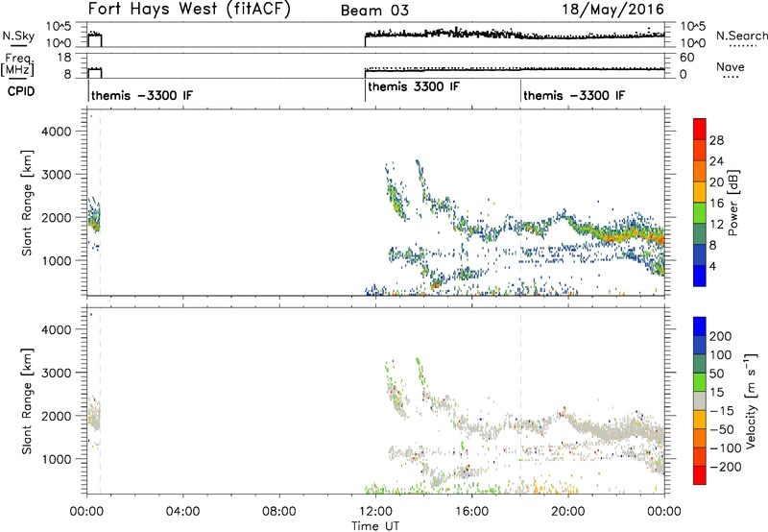Click the '16:00' time axis label

click(x=471, y=512)
